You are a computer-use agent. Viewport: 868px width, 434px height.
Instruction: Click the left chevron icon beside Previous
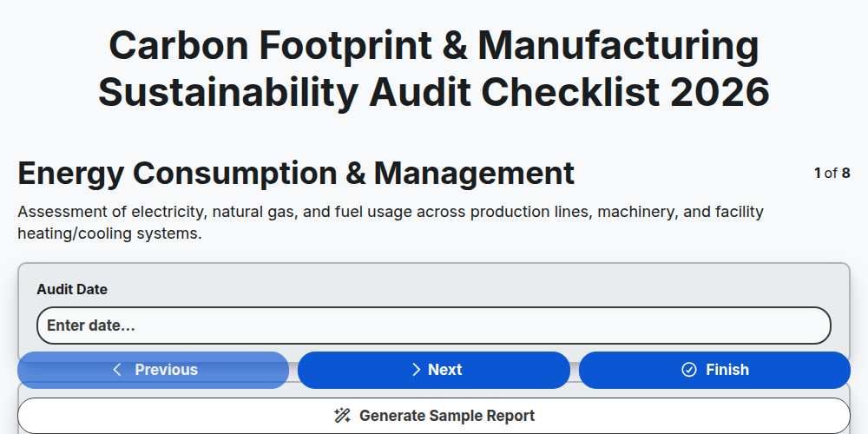click(x=117, y=370)
